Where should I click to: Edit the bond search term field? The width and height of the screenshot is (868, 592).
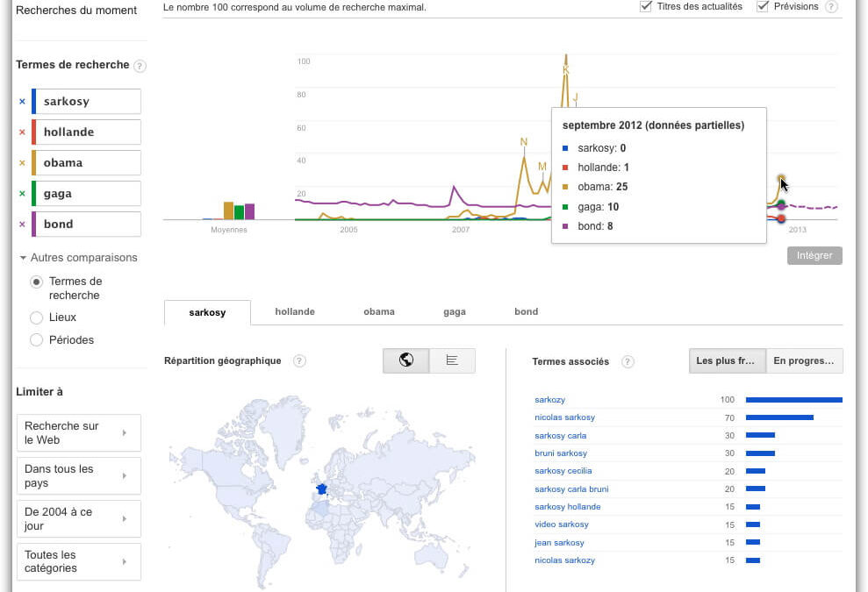point(88,224)
